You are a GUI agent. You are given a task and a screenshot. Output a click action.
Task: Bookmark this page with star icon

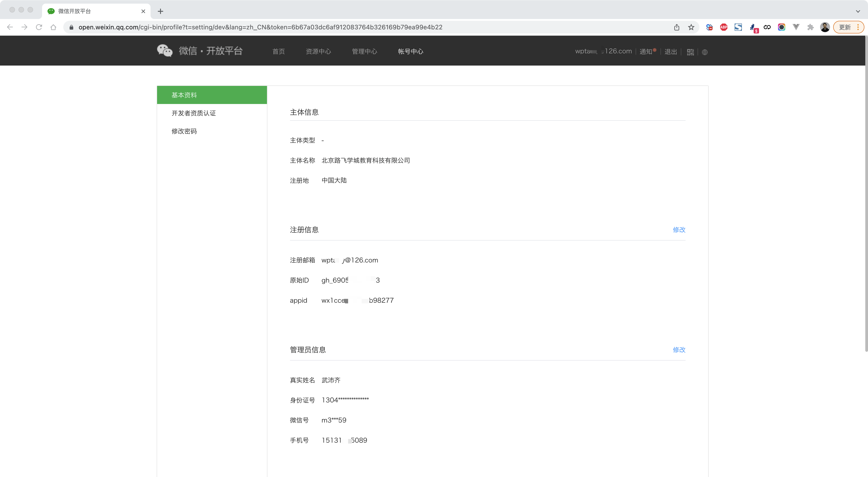click(691, 27)
